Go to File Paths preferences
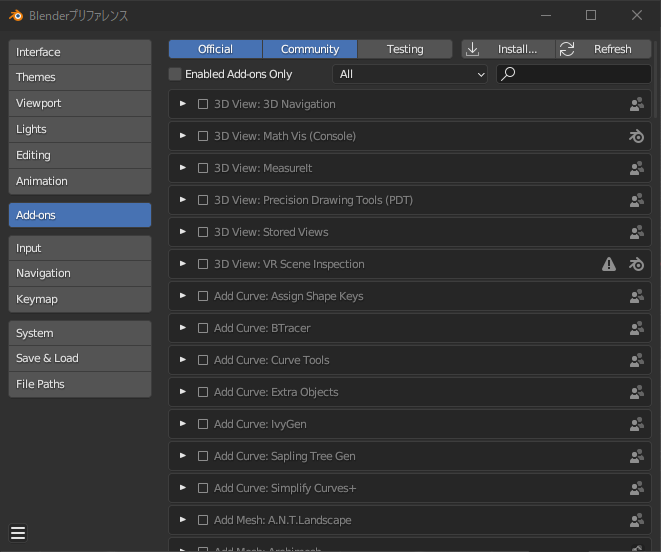Screen dimensions: 661x552 pyautogui.click(x=80, y=384)
